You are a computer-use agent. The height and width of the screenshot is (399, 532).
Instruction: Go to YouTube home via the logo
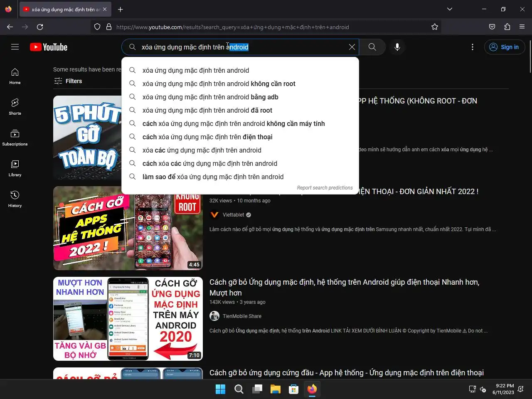pyautogui.click(x=49, y=47)
